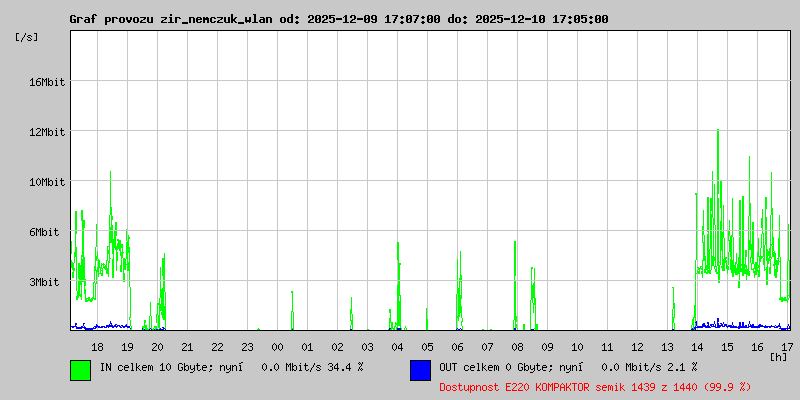Click the '21' hour label on x-axis
The height and width of the screenshot is (400, 800).
(187, 347)
